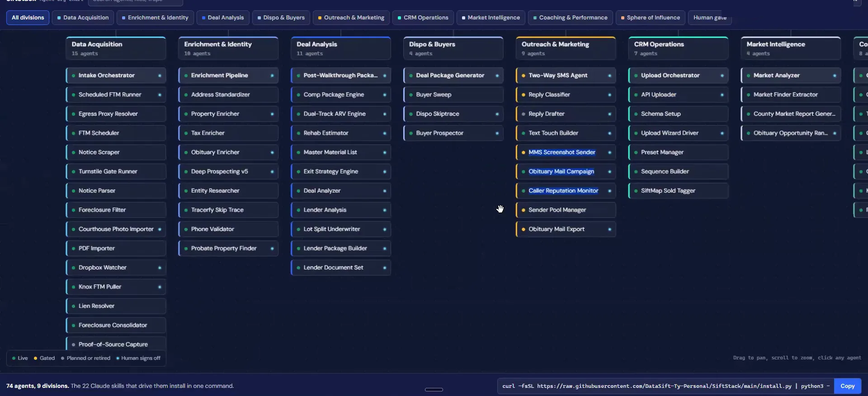Choose the Dispo & Buyers filter chip
The height and width of the screenshot is (396, 868).
pyautogui.click(x=281, y=18)
